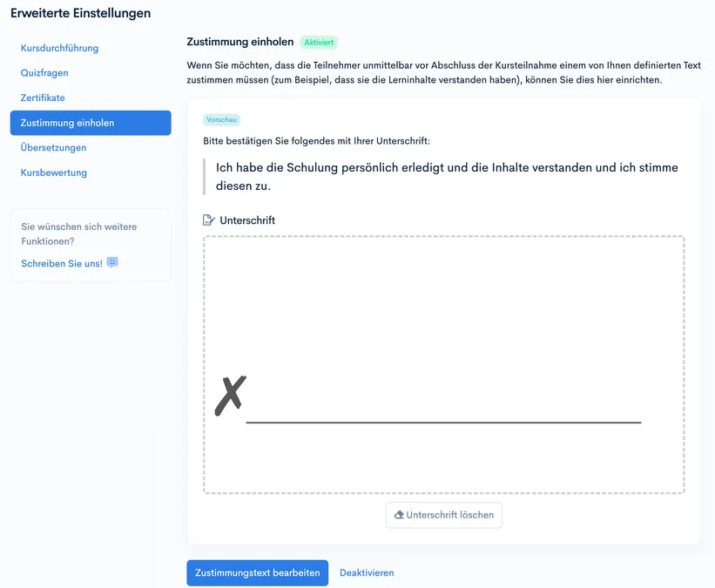Open the Übersetzungen section
715x588 pixels.
click(53, 148)
